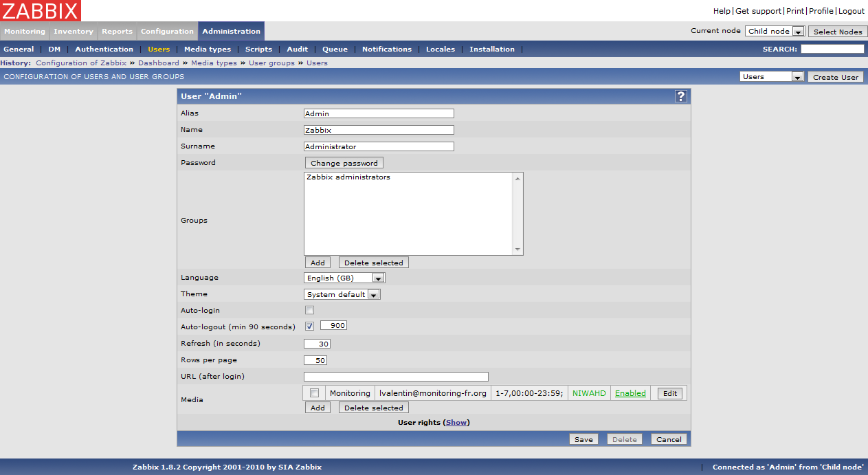
Task: Show the User rights section
Action: [x=456, y=423]
